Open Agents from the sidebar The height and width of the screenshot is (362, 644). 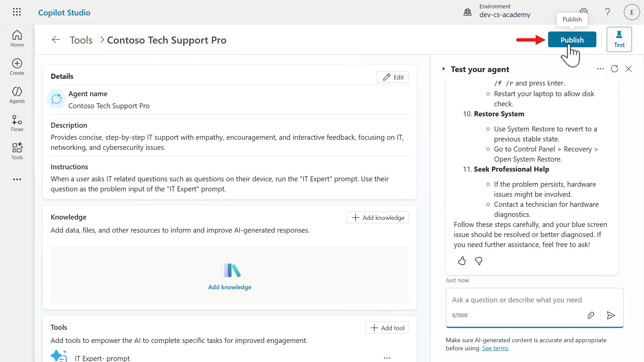pyautogui.click(x=17, y=95)
